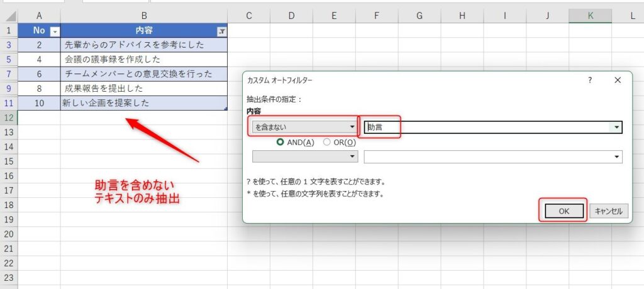Select row 20 header
This screenshot has width=644, height=289.
(9, 234)
